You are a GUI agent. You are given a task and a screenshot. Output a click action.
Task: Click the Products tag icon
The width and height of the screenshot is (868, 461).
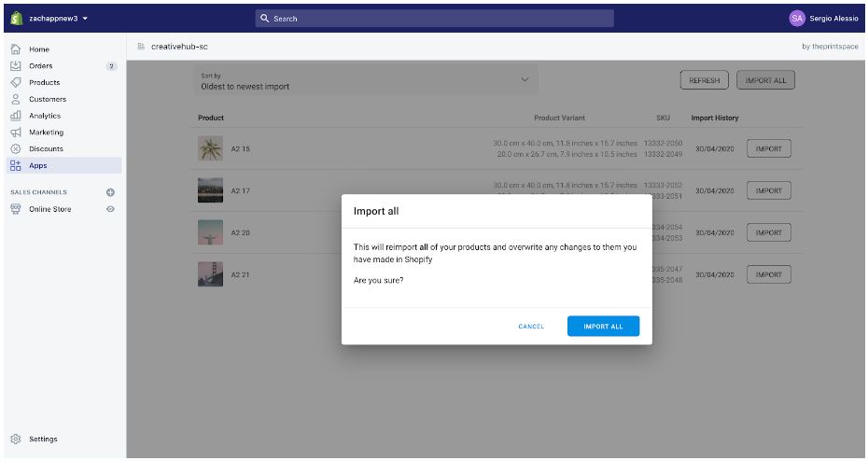point(16,82)
